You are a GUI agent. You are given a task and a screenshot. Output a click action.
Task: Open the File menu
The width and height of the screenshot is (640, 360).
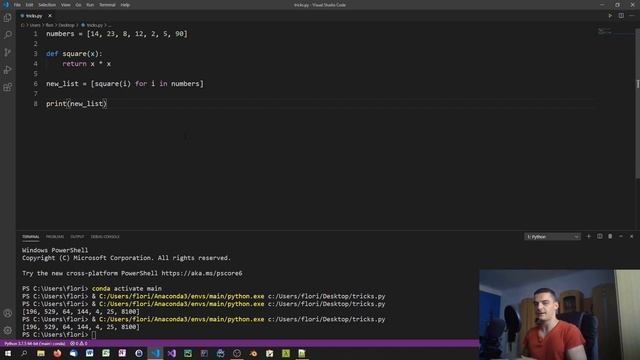pos(17,5)
